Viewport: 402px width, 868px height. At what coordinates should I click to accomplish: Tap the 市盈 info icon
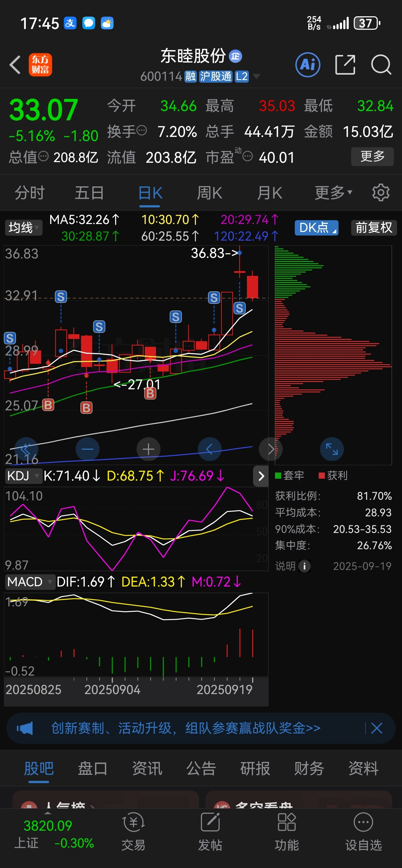tap(248, 156)
